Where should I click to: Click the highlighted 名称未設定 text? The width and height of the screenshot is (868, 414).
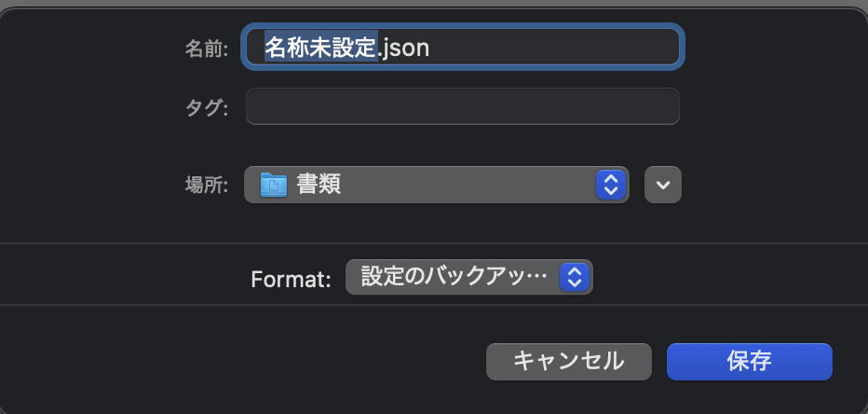[321, 47]
